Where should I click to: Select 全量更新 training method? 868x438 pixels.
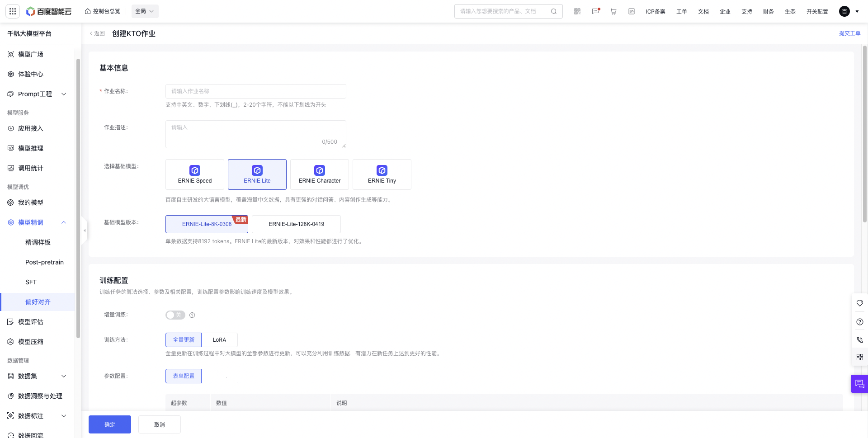[184, 340]
